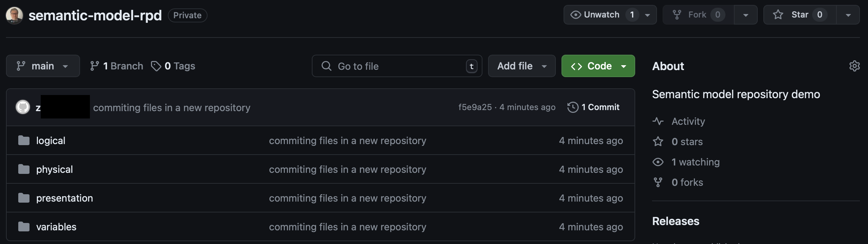Open the main branch selector
The image size is (868, 244).
(x=43, y=66)
